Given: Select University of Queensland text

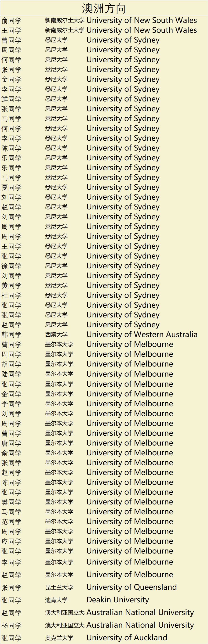Looking at the screenshot, I should point(131,587).
